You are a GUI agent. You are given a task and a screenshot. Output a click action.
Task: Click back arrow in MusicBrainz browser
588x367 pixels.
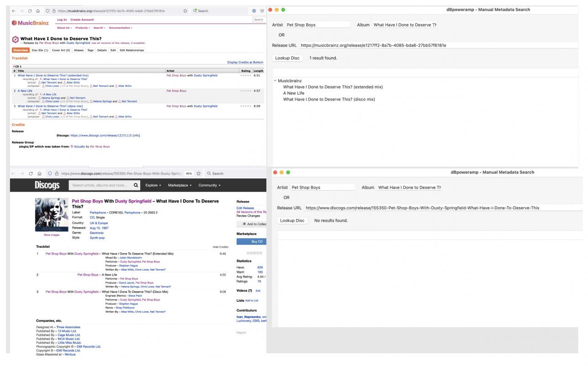(x=14, y=11)
